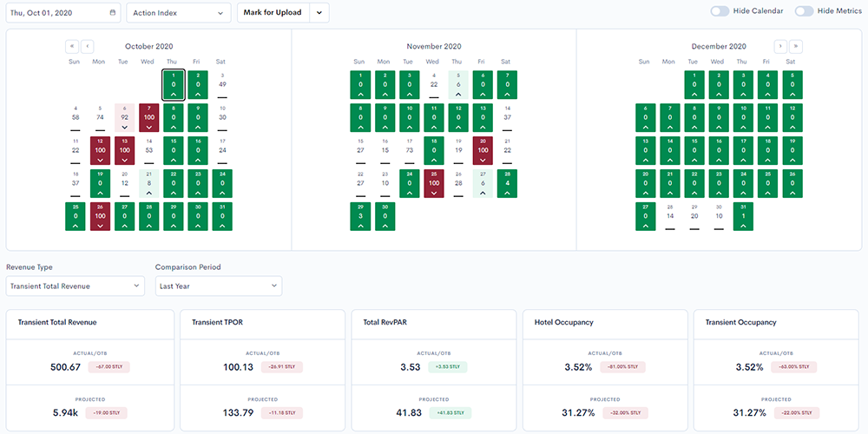Select November 5 light green cell 6
Image resolution: width=868 pixels, height=434 pixels.
457,85
